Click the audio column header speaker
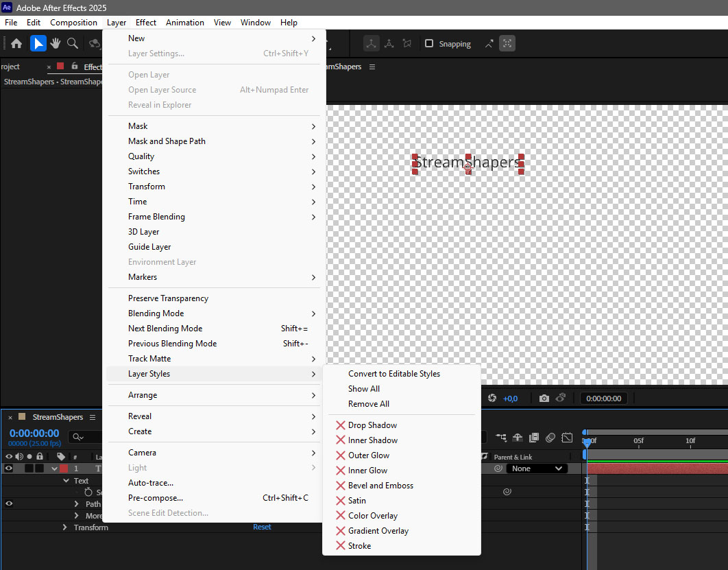This screenshot has width=728, height=570. 19,457
